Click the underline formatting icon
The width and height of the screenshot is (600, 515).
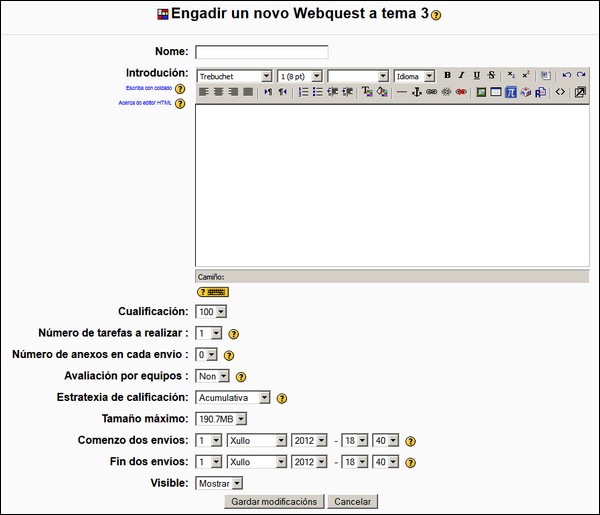(x=476, y=75)
